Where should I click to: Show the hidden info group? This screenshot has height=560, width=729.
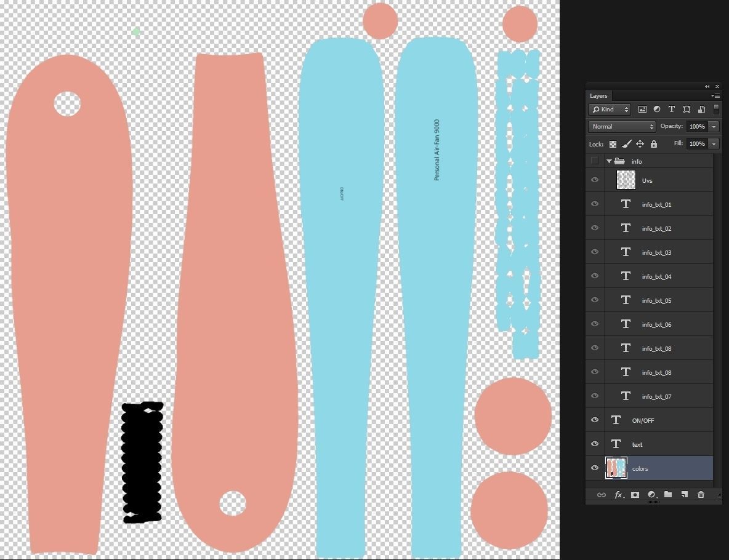click(x=595, y=161)
